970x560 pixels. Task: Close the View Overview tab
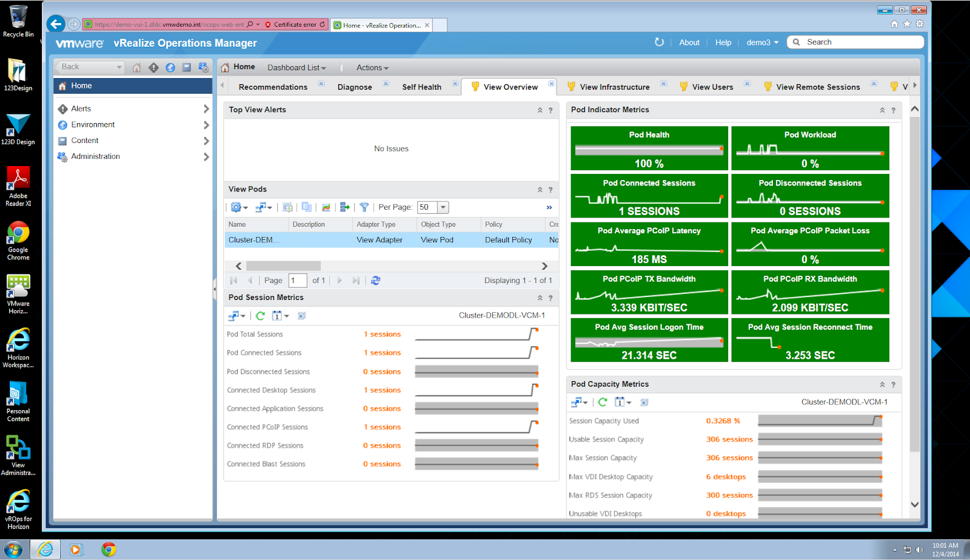click(551, 84)
